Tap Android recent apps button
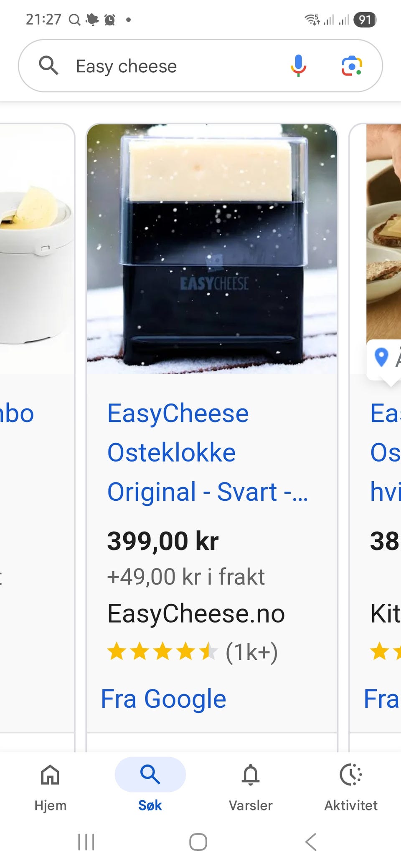This screenshot has height=868, width=401. coord(86,842)
